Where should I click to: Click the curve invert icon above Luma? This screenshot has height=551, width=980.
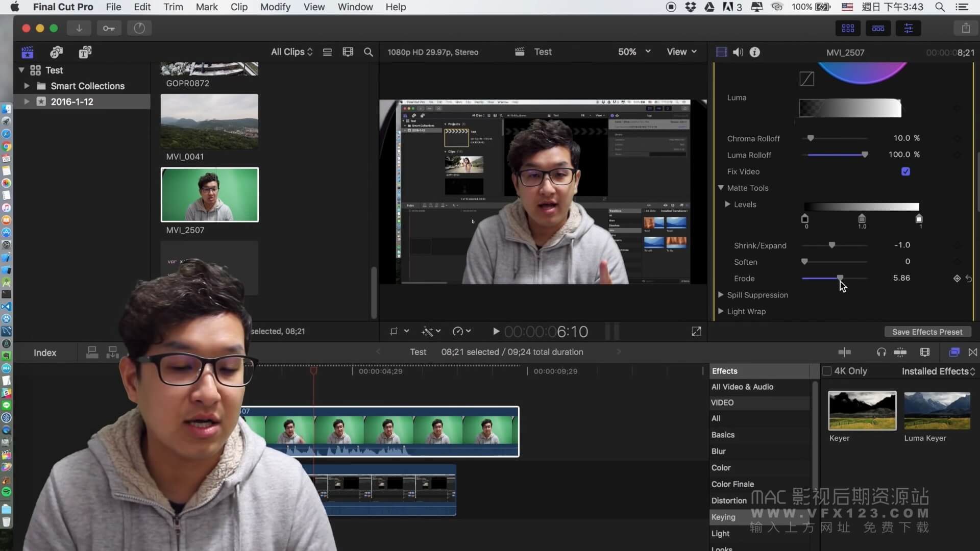coord(806,79)
